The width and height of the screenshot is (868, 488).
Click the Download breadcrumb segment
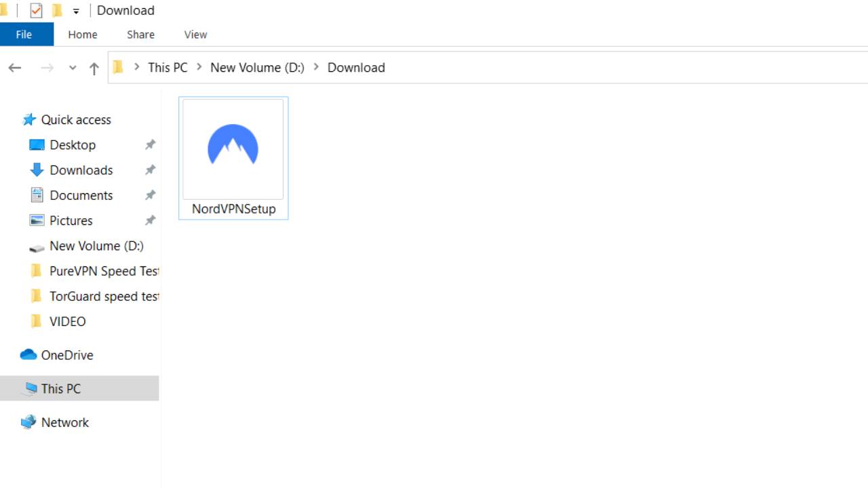point(356,68)
